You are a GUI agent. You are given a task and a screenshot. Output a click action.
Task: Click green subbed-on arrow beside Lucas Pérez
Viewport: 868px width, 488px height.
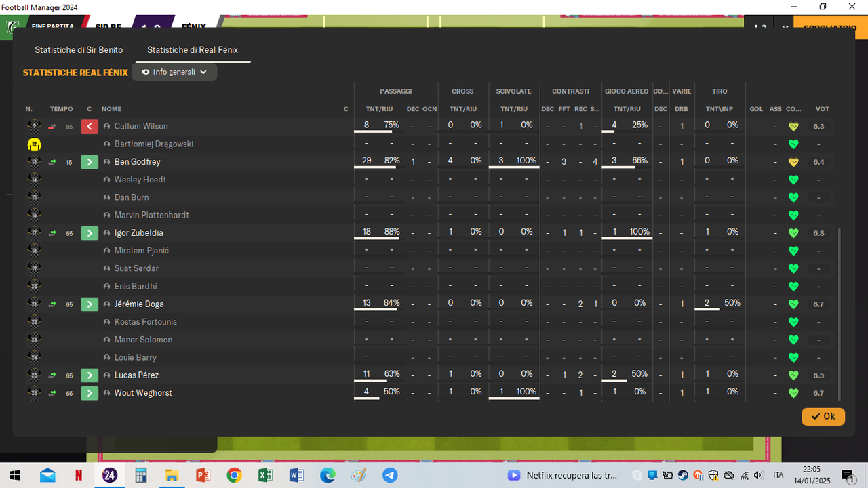pos(90,375)
